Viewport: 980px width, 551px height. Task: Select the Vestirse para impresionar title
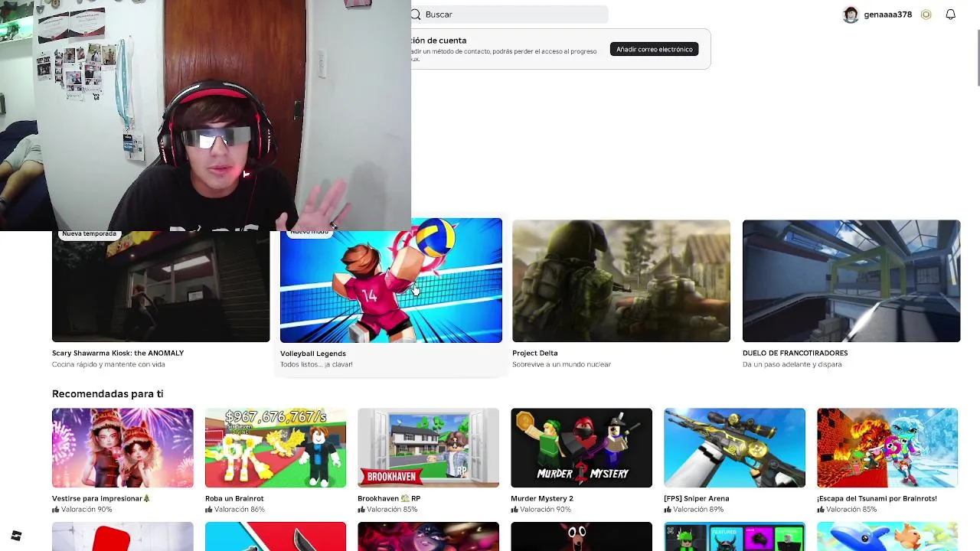(101, 498)
